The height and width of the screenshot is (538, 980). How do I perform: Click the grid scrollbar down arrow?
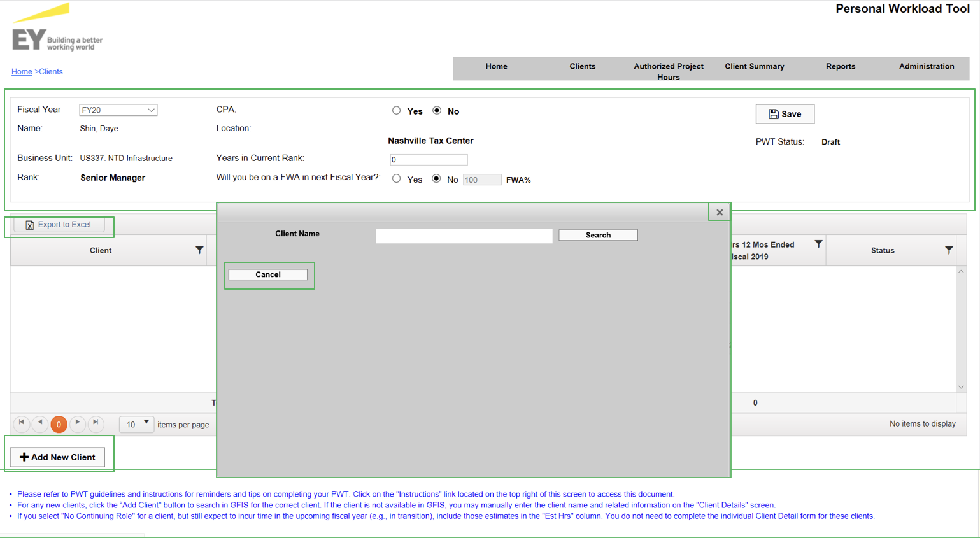[x=962, y=387]
